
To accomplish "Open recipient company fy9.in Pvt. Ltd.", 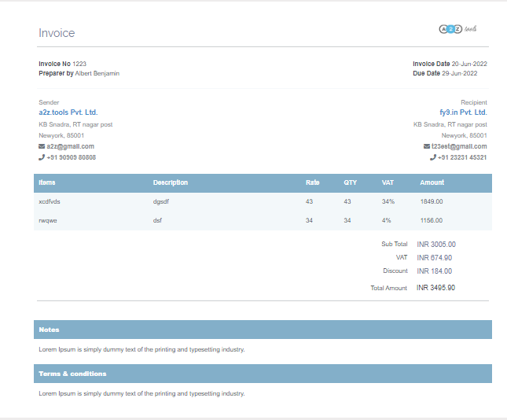I will [x=463, y=112].
